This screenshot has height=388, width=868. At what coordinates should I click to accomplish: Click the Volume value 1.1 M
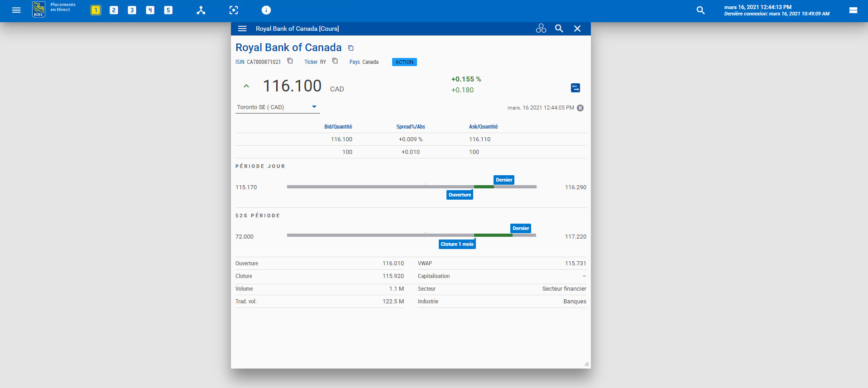[x=396, y=289]
